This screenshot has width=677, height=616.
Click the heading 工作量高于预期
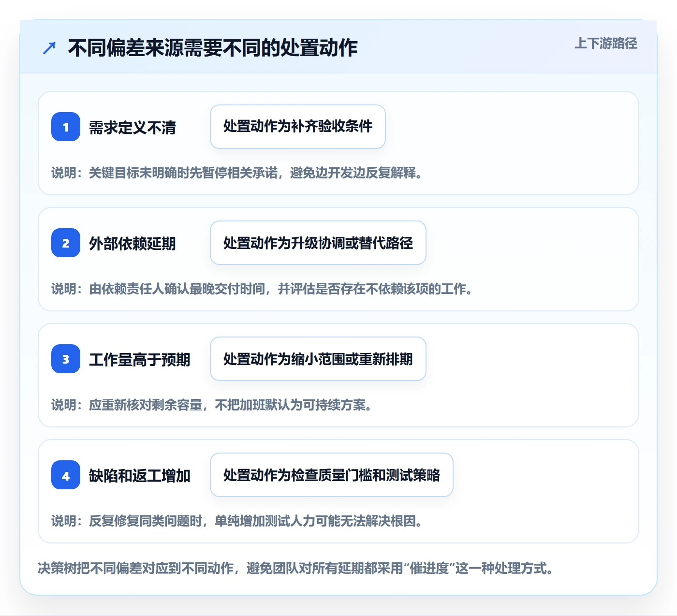coord(140,360)
